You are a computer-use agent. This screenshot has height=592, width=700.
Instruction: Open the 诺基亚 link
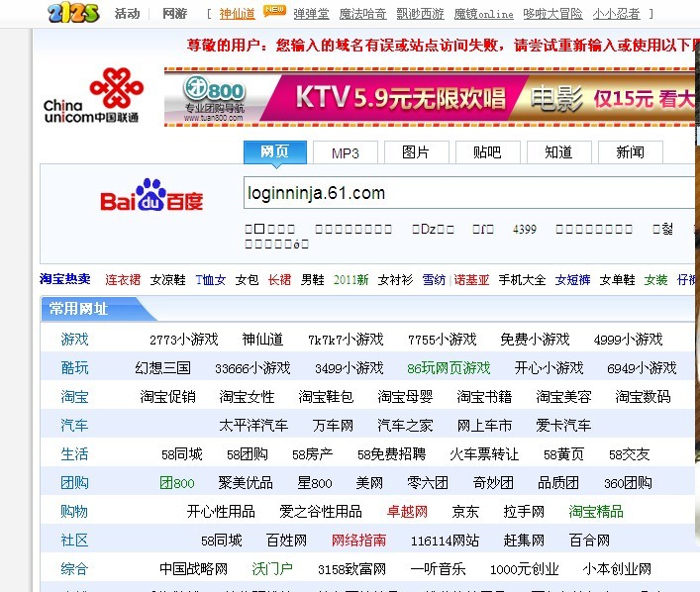(x=471, y=280)
